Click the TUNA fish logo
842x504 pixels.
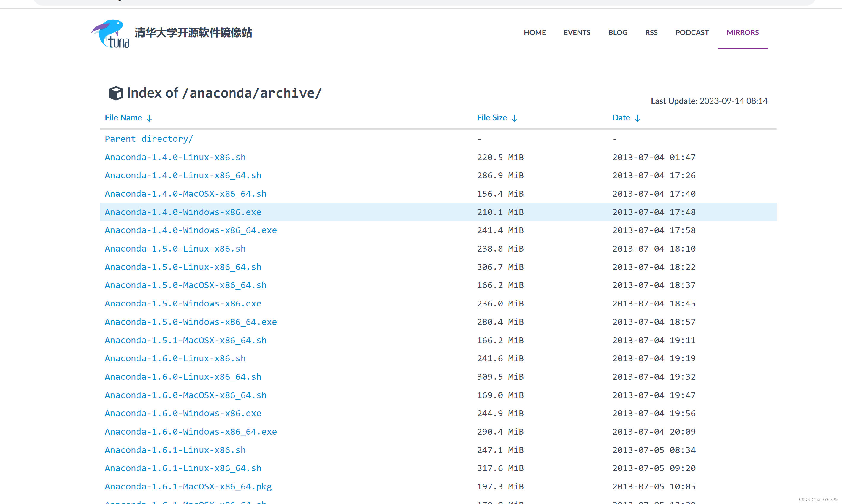(110, 33)
